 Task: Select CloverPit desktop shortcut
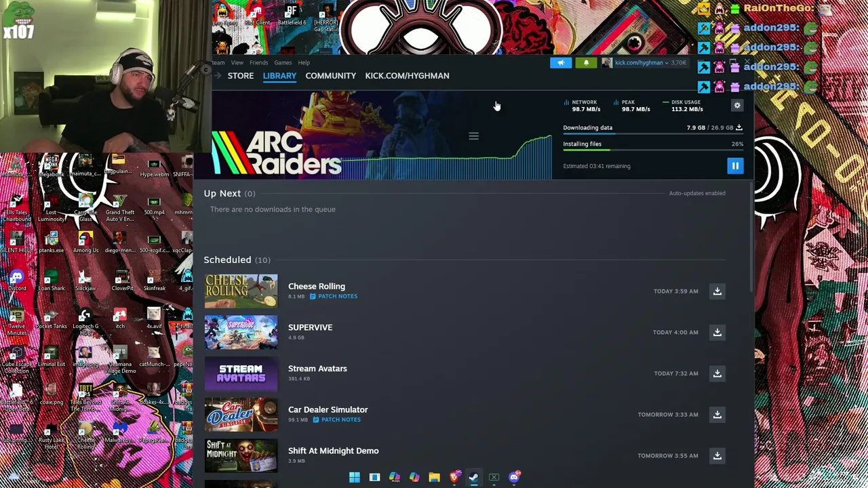coord(122,281)
